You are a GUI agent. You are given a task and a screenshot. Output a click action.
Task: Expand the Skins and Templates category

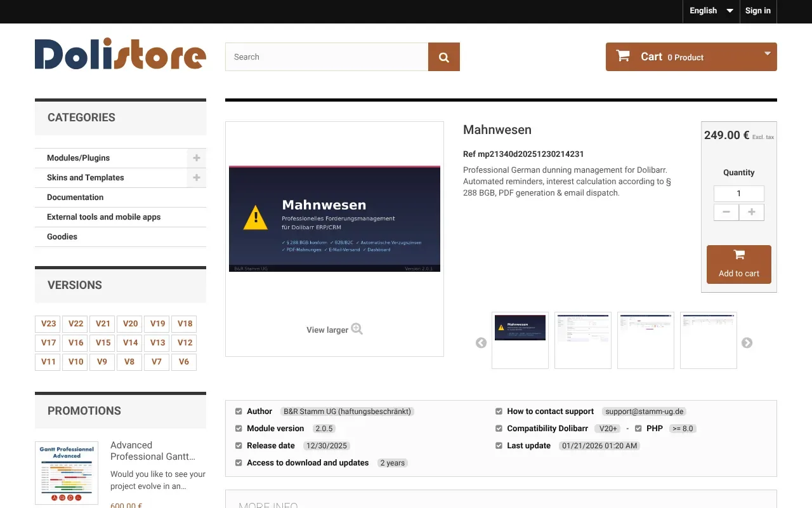(x=197, y=178)
